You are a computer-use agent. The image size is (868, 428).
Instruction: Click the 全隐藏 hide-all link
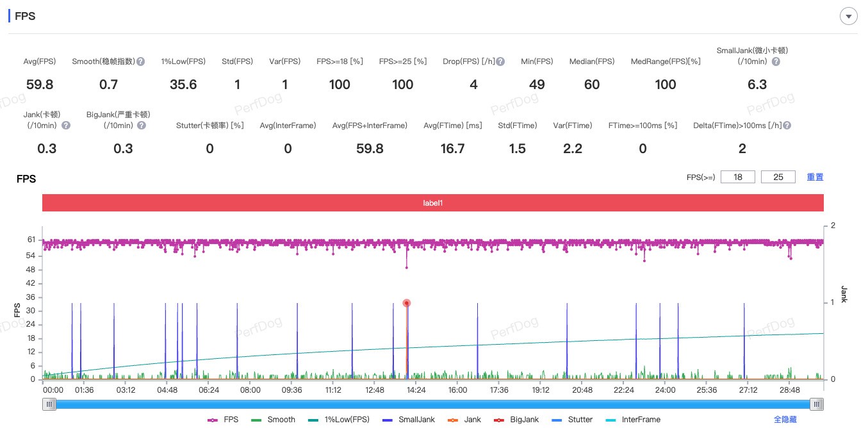(x=785, y=420)
